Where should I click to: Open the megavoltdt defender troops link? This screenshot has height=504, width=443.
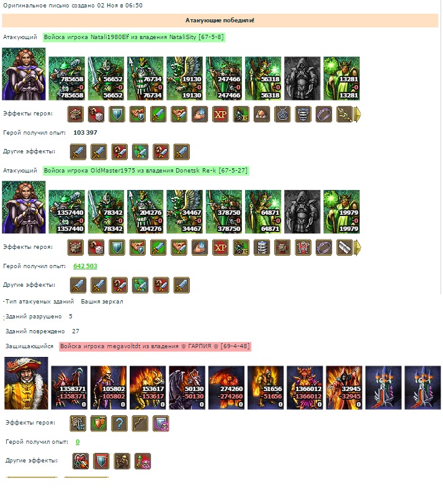click(155, 346)
